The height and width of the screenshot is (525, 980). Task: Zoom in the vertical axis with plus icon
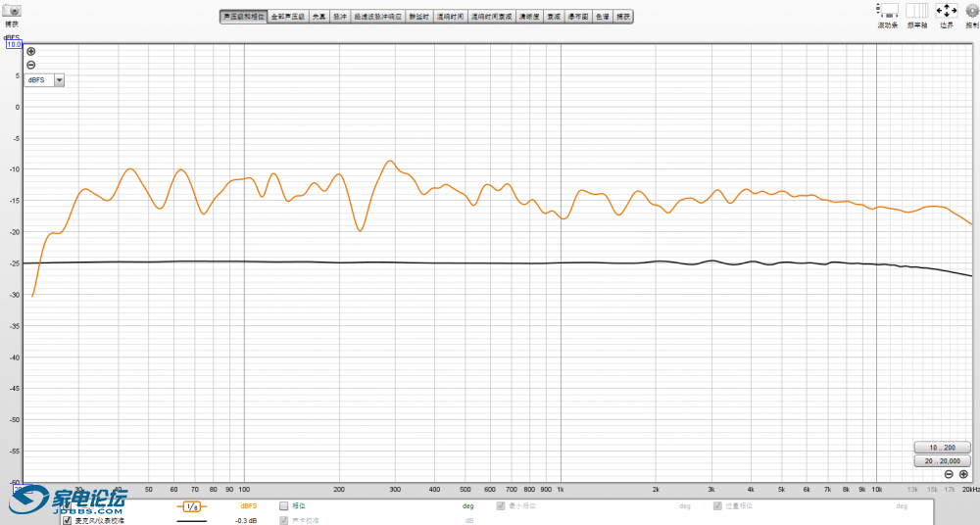[30, 52]
